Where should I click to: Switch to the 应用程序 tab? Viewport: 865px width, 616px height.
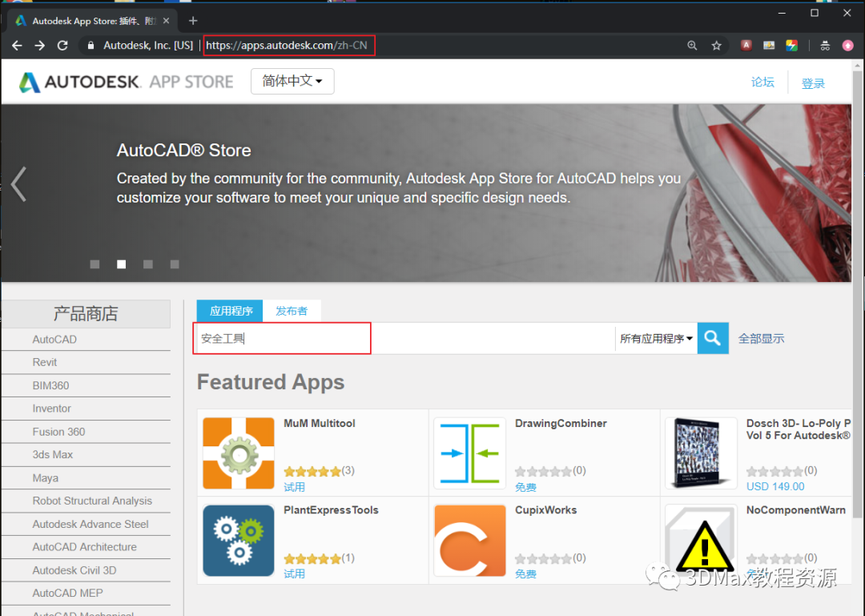(x=230, y=311)
